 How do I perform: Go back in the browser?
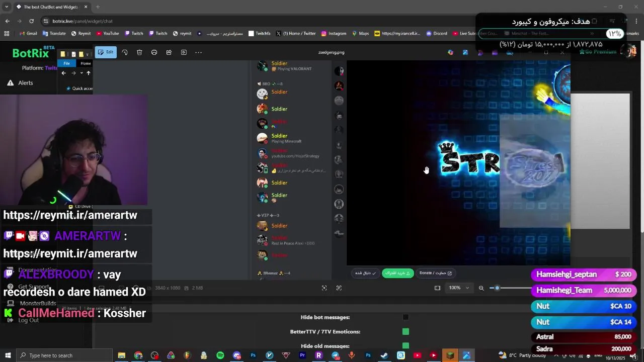coord(7,21)
